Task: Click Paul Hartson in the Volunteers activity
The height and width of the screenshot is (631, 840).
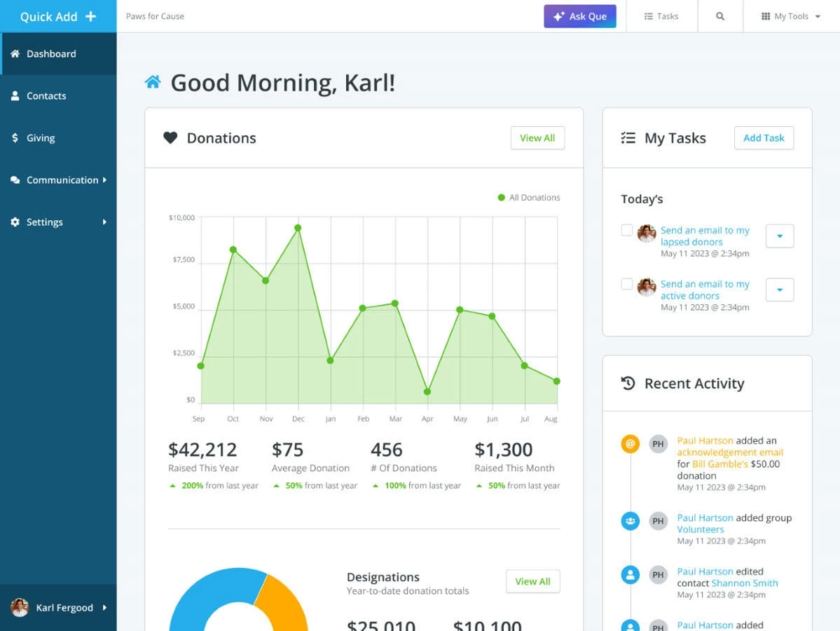Action: click(x=705, y=517)
